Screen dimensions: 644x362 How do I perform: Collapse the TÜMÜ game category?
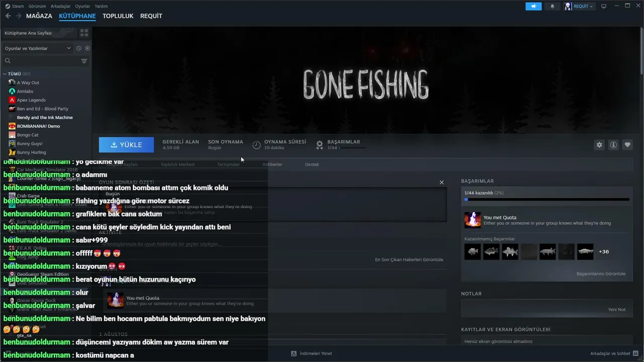[x=5, y=74]
